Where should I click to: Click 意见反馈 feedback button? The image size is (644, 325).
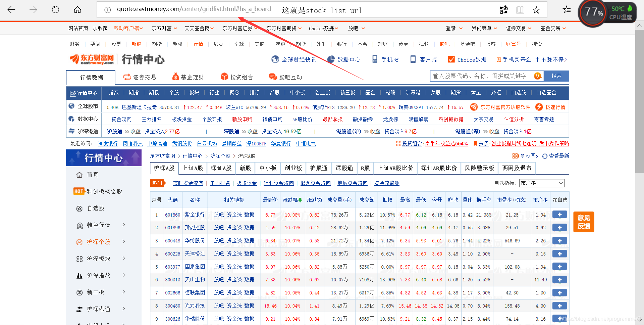tap(584, 222)
